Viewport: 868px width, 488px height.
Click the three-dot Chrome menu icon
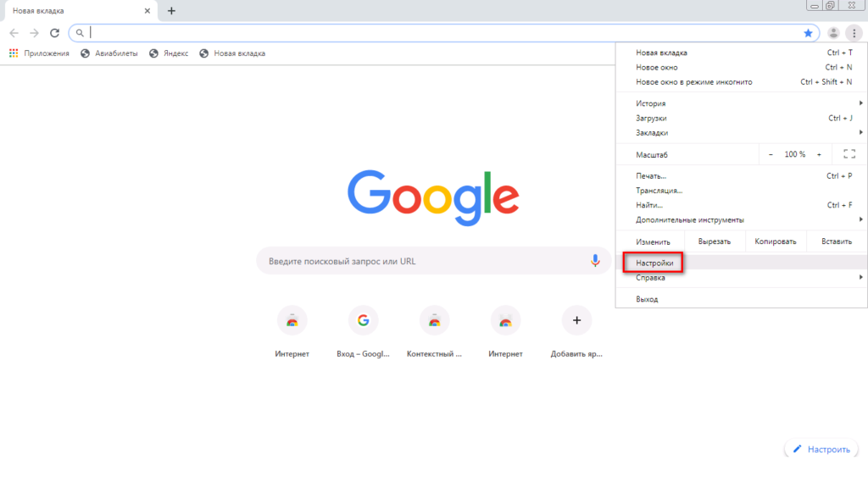click(854, 33)
